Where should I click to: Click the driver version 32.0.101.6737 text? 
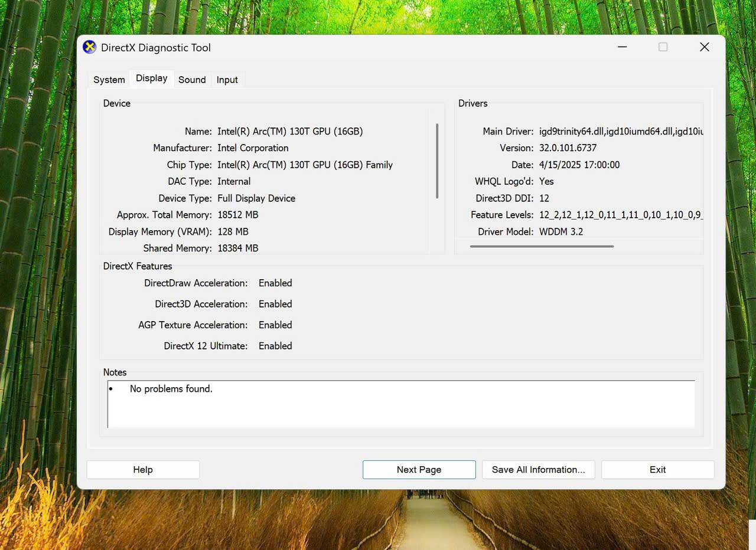[568, 148]
